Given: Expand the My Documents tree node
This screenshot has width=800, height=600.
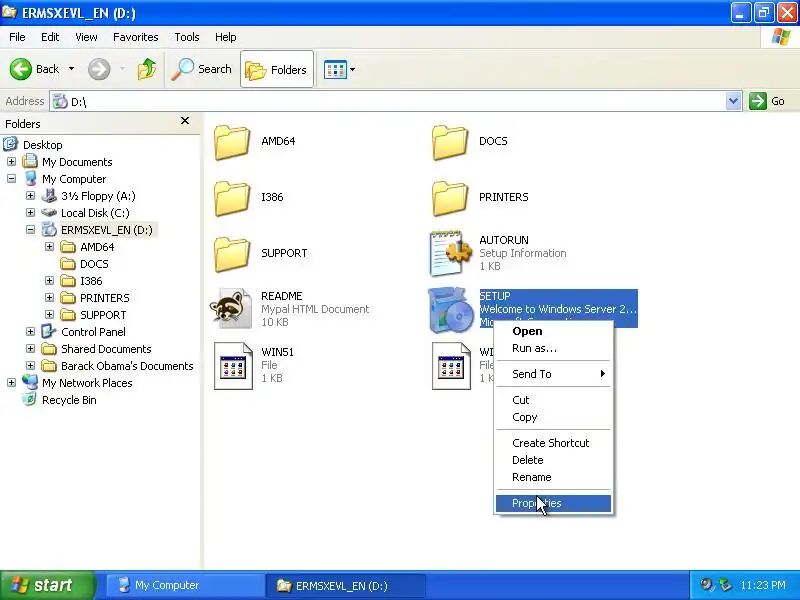Looking at the screenshot, I should 11,162.
